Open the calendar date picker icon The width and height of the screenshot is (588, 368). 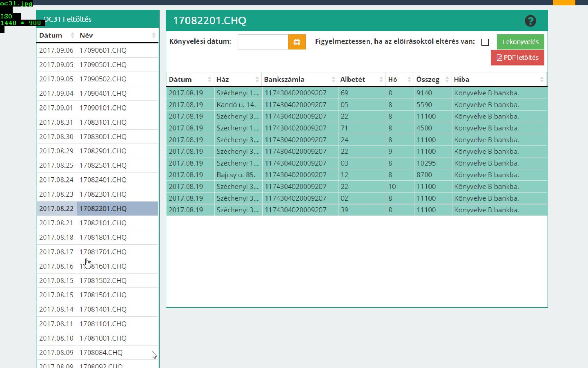pyautogui.click(x=297, y=42)
